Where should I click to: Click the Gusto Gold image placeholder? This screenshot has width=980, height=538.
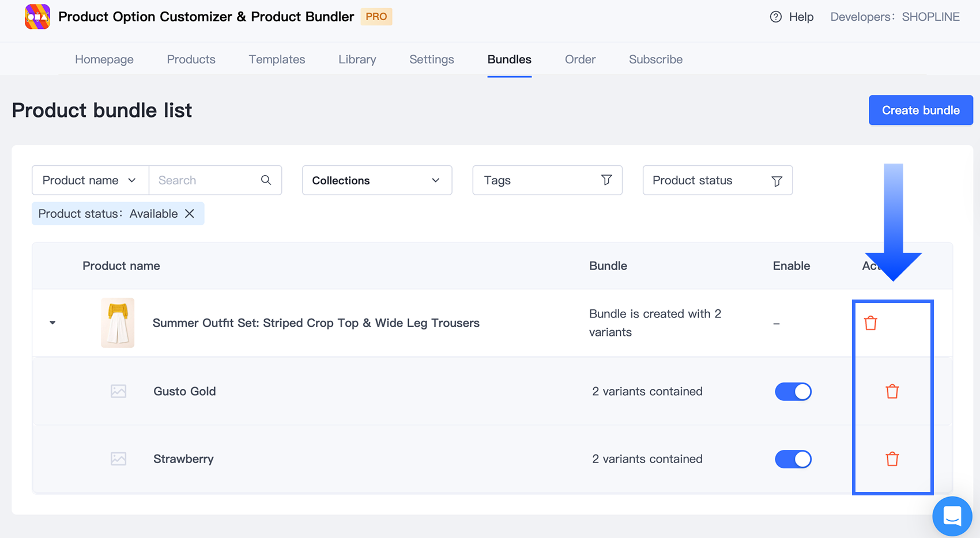(x=118, y=392)
